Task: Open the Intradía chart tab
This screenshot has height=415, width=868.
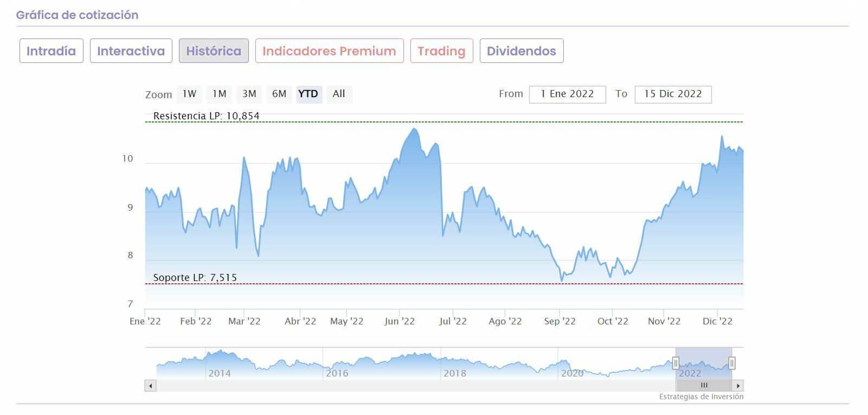Action: [x=52, y=51]
